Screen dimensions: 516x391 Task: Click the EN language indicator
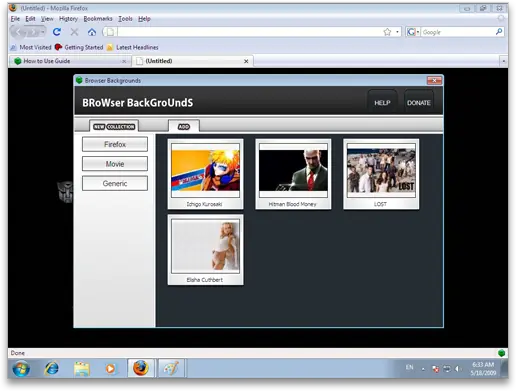coord(409,367)
